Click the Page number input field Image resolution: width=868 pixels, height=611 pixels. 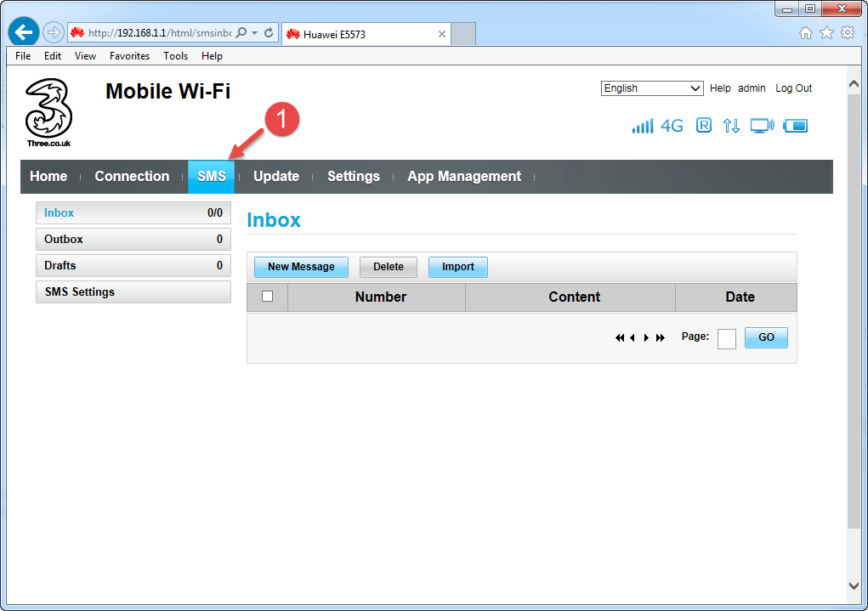[726, 339]
